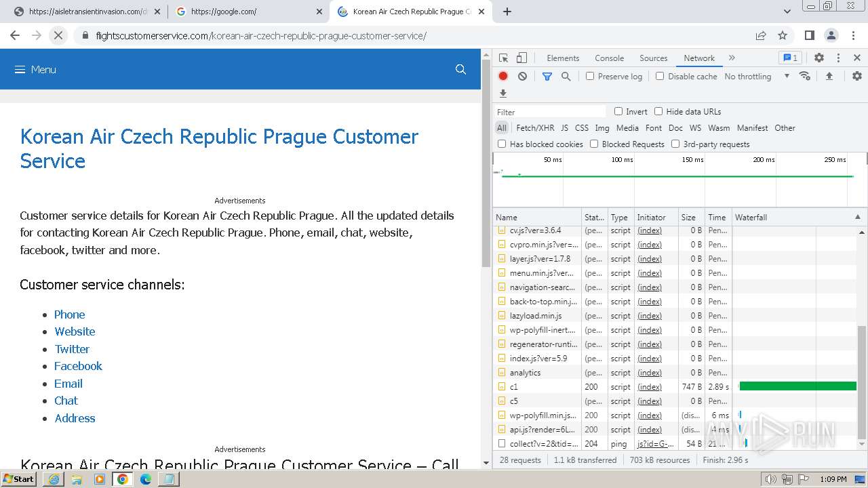
Task: Open the site search magnifier icon
Action: tap(460, 69)
